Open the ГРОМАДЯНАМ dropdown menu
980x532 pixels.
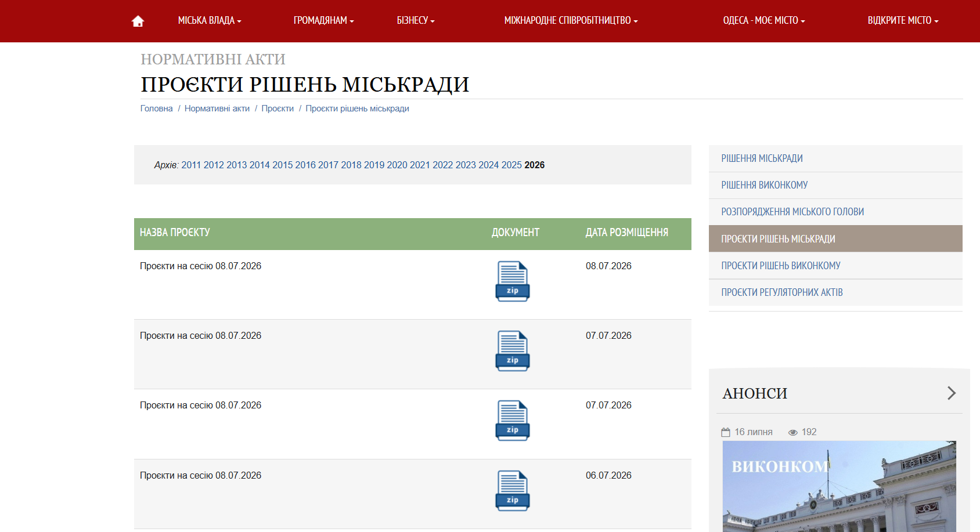(x=323, y=20)
